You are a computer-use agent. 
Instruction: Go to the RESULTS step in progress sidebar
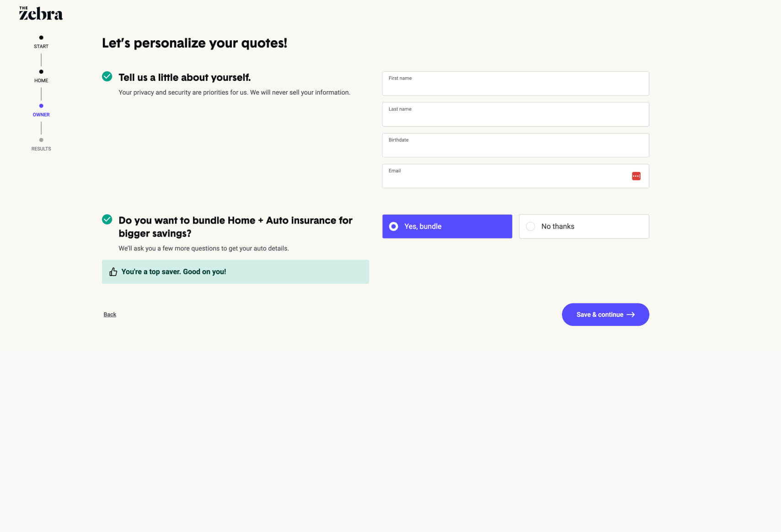coord(41,149)
